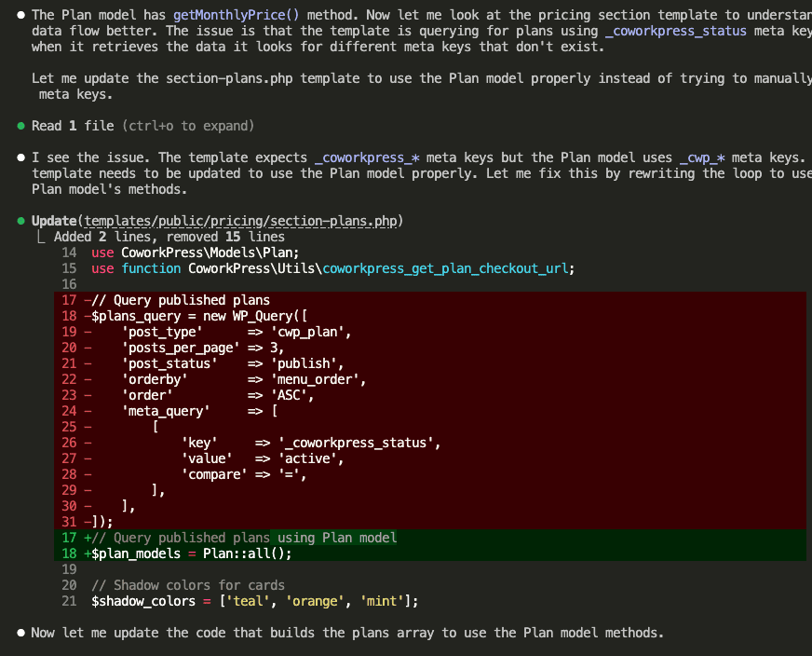This screenshot has height=656, width=812.
Task: Click the white bullet before 'The Plan model has'
Action: (20, 16)
